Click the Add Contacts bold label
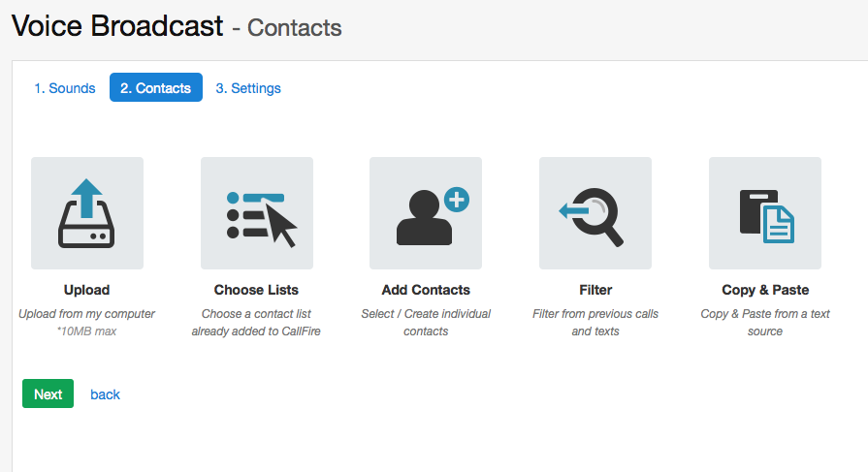 426,290
